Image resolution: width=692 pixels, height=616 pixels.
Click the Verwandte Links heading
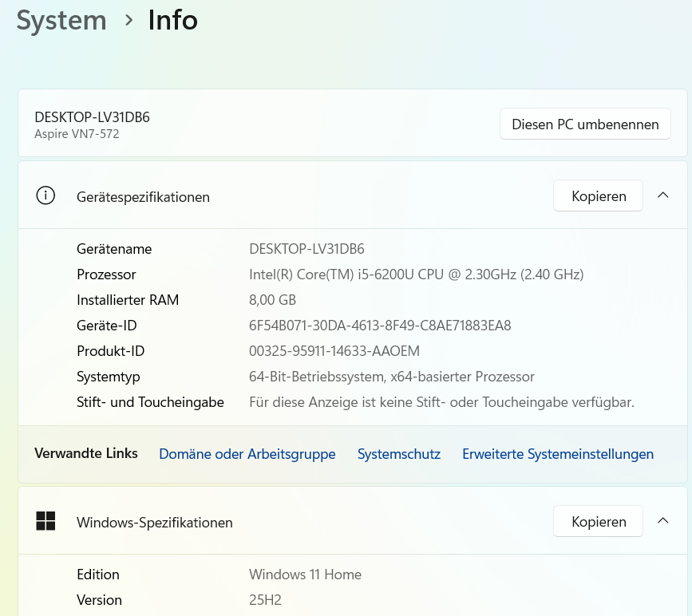[x=86, y=453]
